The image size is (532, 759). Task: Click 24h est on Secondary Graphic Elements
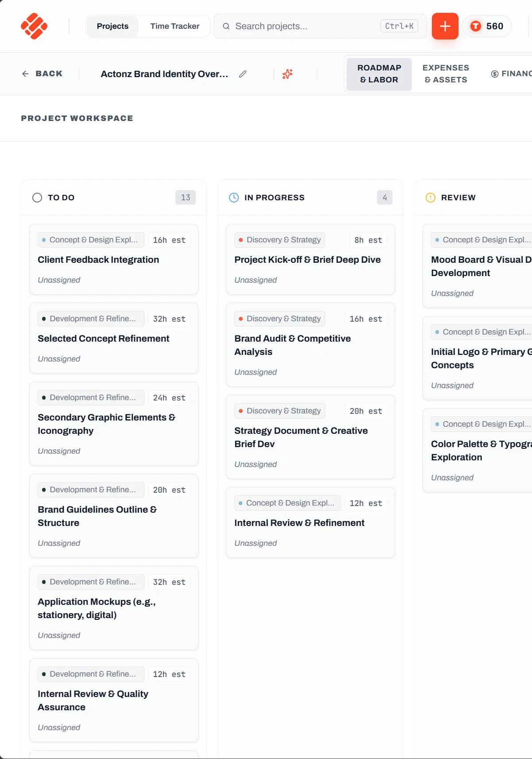169,398
